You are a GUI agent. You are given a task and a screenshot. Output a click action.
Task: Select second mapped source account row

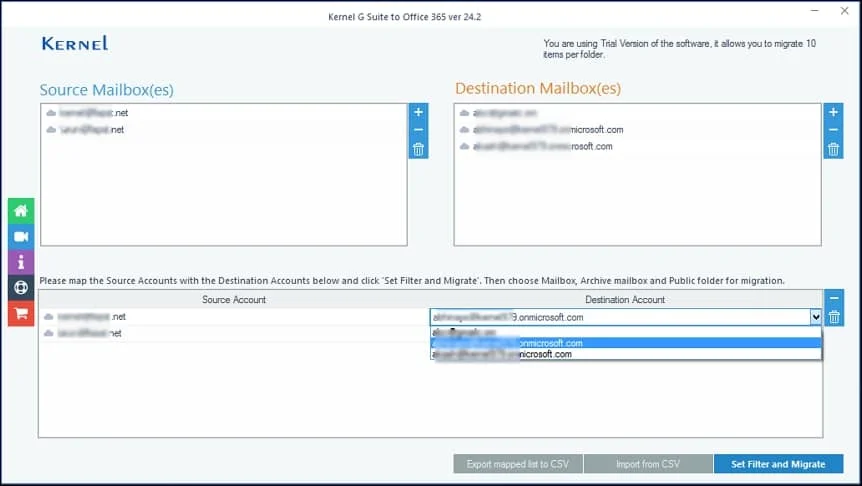coord(234,333)
